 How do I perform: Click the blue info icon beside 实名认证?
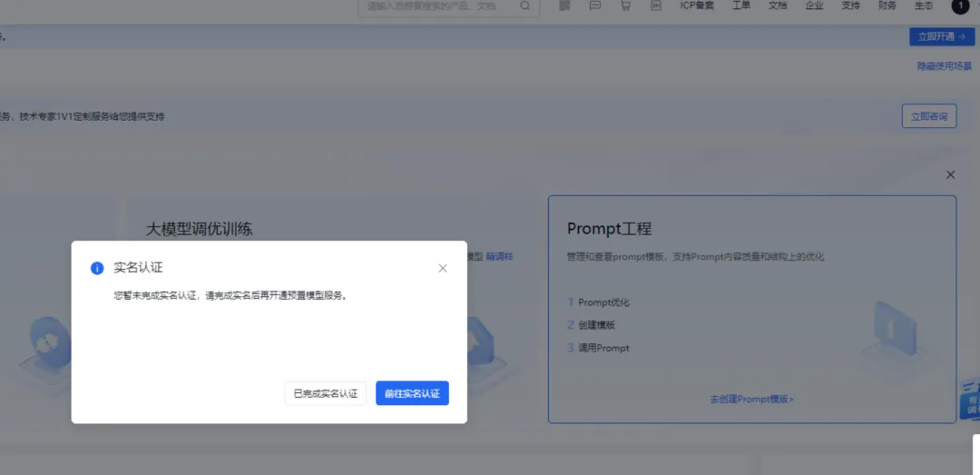97,269
